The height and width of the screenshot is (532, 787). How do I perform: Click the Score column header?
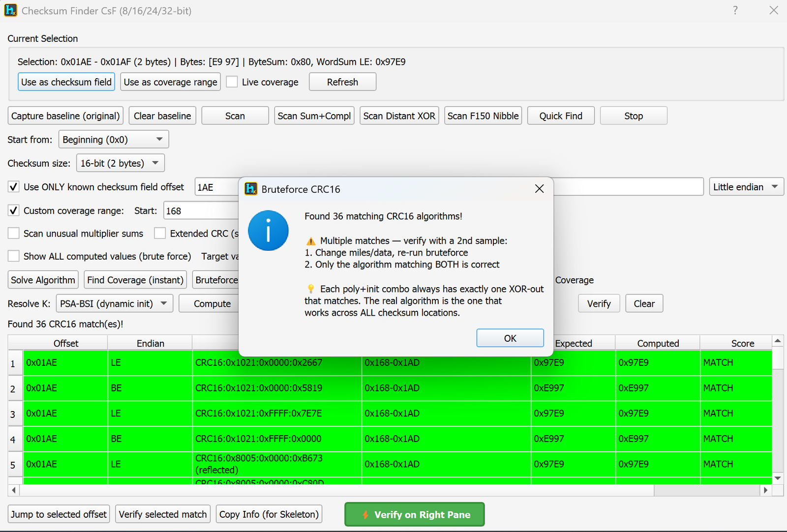pos(742,343)
